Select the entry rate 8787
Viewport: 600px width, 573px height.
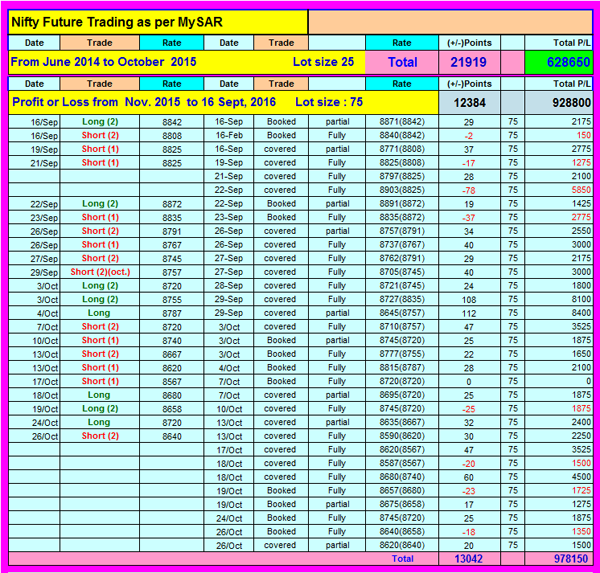click(172, 314)
